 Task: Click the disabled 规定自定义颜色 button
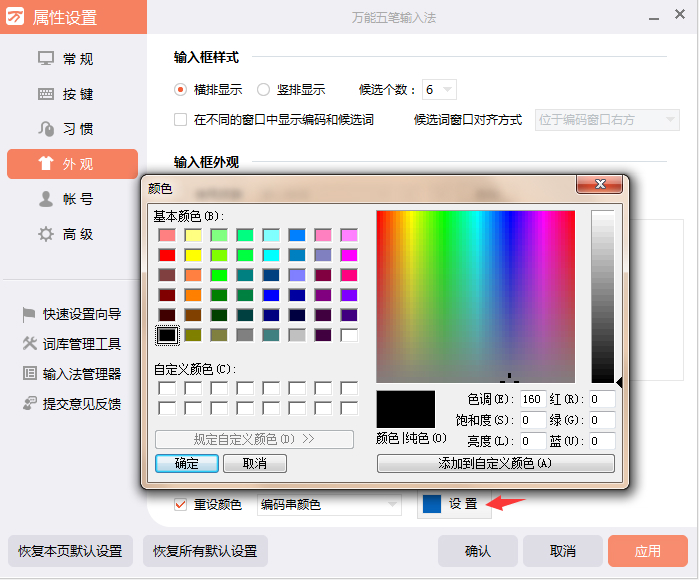tap(254, 439)
